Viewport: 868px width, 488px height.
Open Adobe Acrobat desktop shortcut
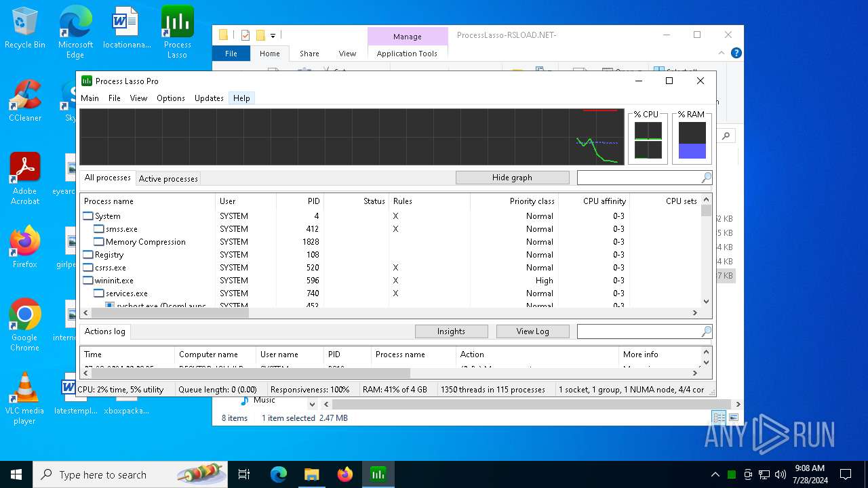[25, 178]
